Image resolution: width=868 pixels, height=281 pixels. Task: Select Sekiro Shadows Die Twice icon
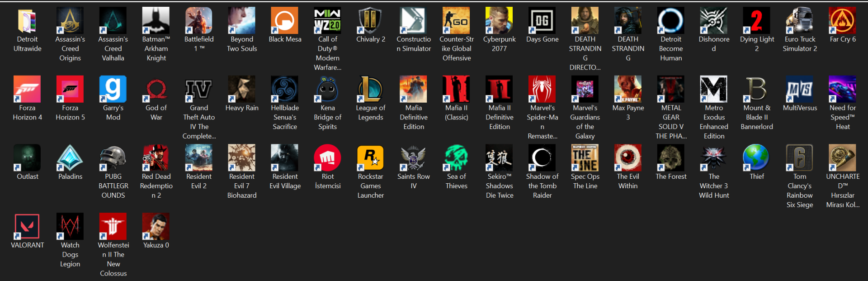(499, 158)
